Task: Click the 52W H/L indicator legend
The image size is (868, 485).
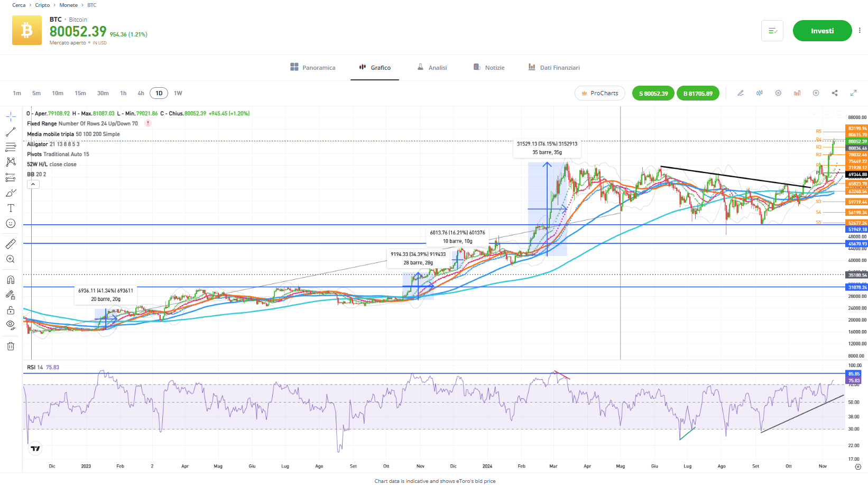Action: click(52, 164)
